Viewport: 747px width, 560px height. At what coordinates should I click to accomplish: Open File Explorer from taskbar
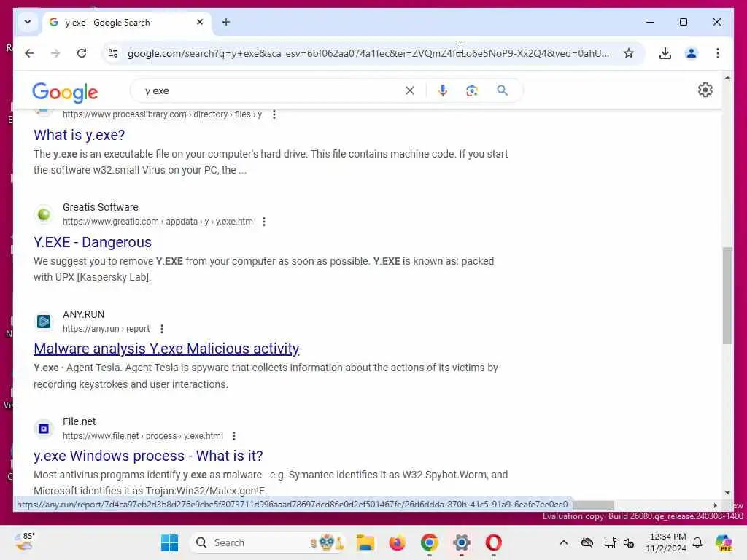point(365,542)
